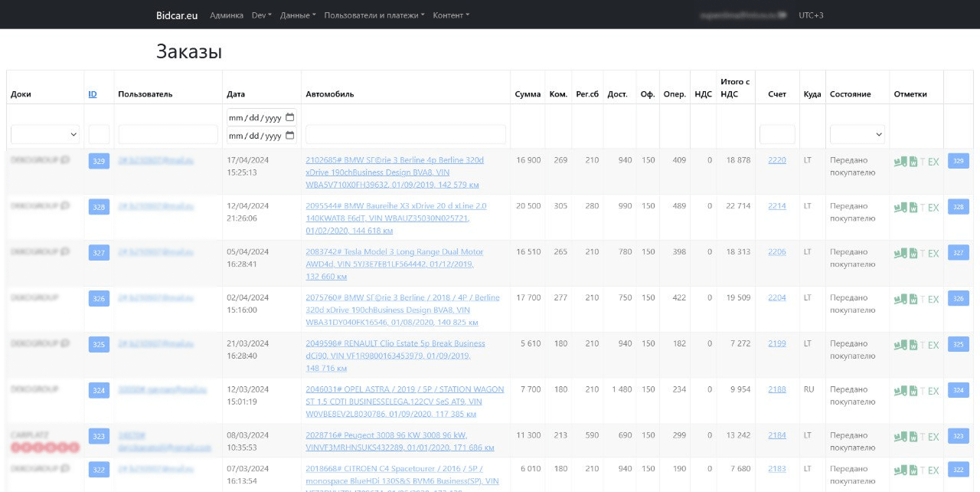
Task: Click the delivery truck icon for order 329
Action: pyautogui.click(x=901, y=162)
